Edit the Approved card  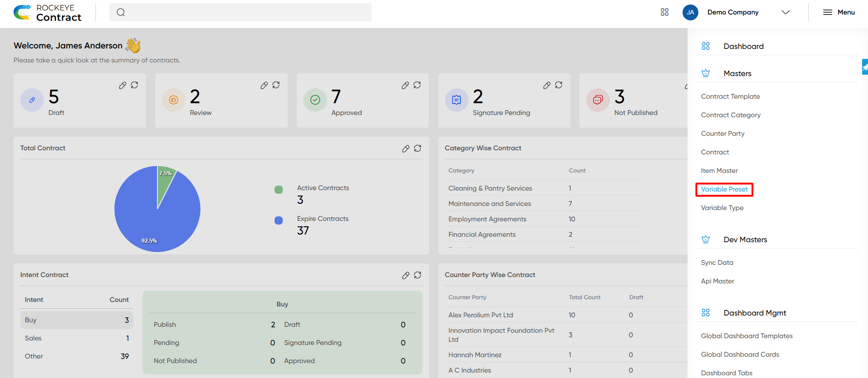[x=405, y=85]
